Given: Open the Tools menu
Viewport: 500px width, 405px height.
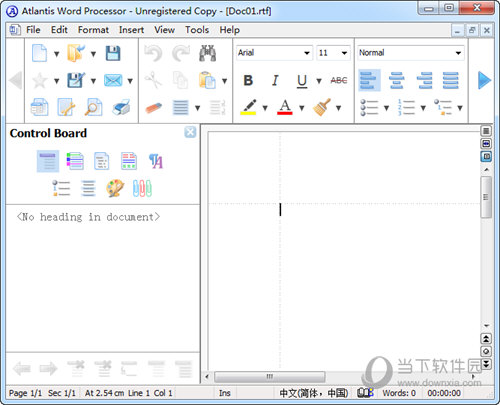Looking at the screenshot, I should coord(197,30).
